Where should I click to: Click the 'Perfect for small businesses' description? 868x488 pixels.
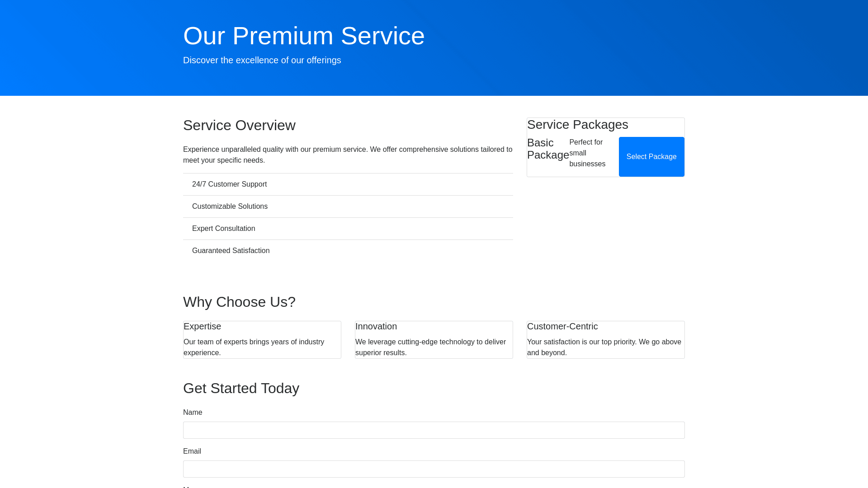587,153
